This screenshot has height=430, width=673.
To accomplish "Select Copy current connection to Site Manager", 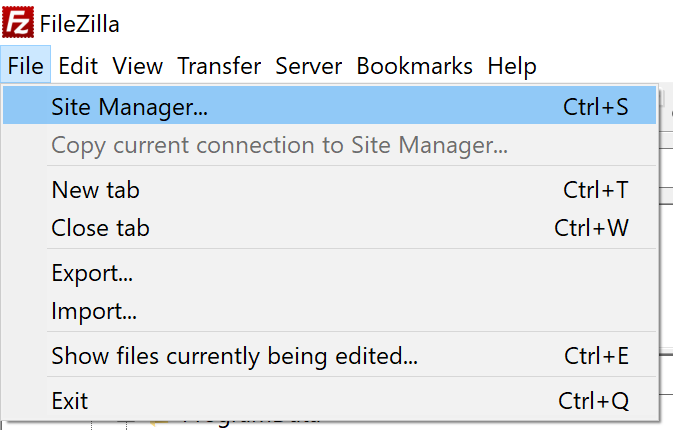I will (x=330, y=145).
